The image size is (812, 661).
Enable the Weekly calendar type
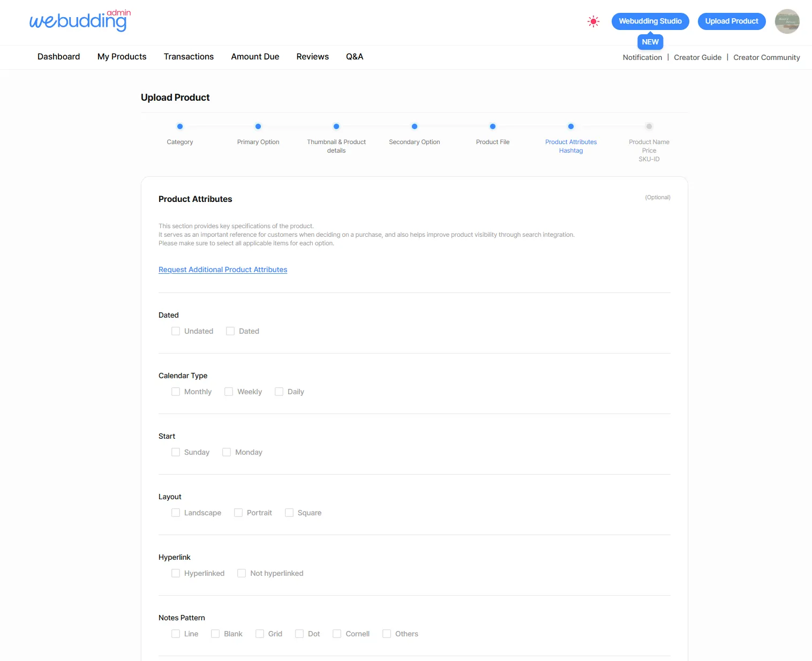click(x=229, y=392)
